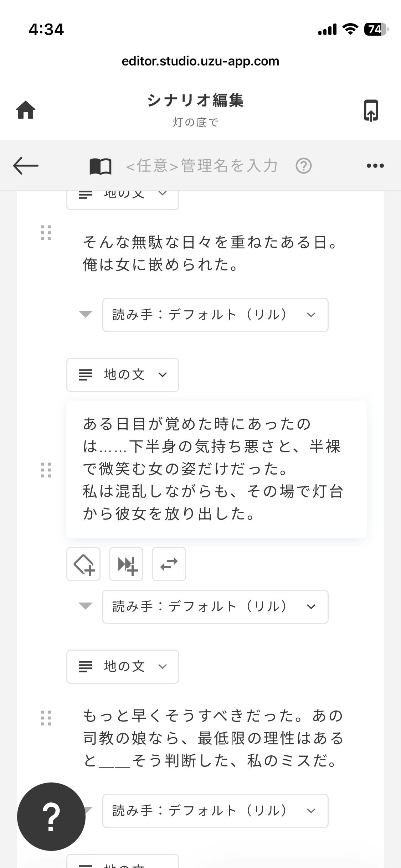This screenshot has width=401, height=868.
Task: Go back with the left arrow
Action: pos(26,166)
